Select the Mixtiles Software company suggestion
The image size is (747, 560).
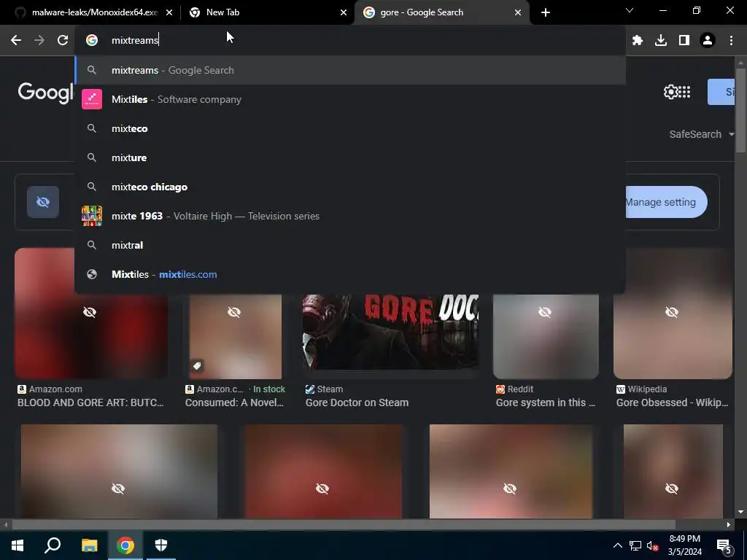coord(350,99)
